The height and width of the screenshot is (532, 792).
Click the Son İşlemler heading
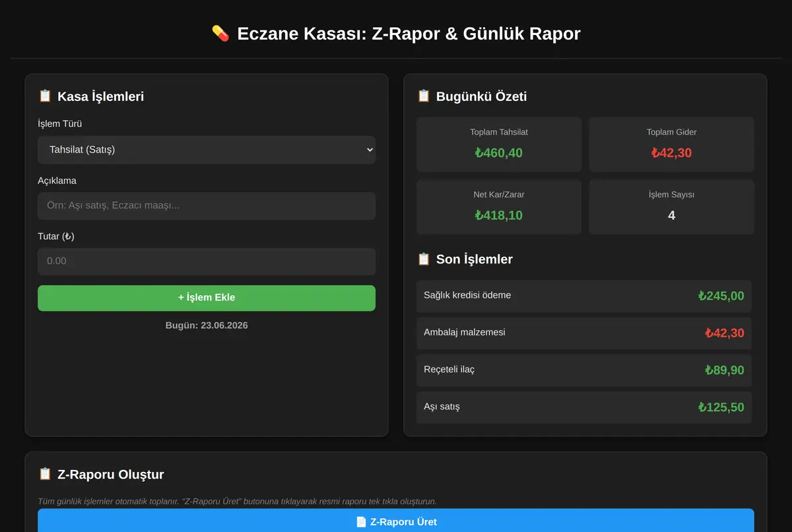tap(474, 259)
